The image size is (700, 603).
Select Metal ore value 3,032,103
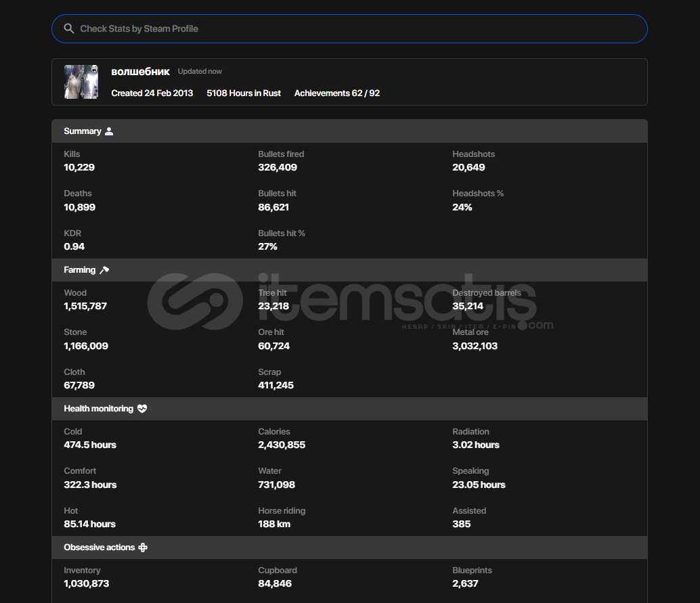[475, 346]
